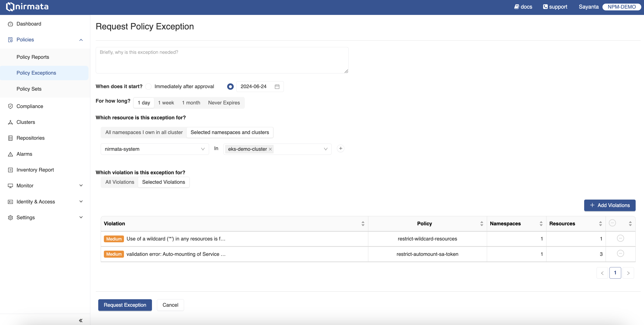This screenshot has height=325, width=644.
Task: Select All namespaces I own in all cluster
Action: click(144, 132)
